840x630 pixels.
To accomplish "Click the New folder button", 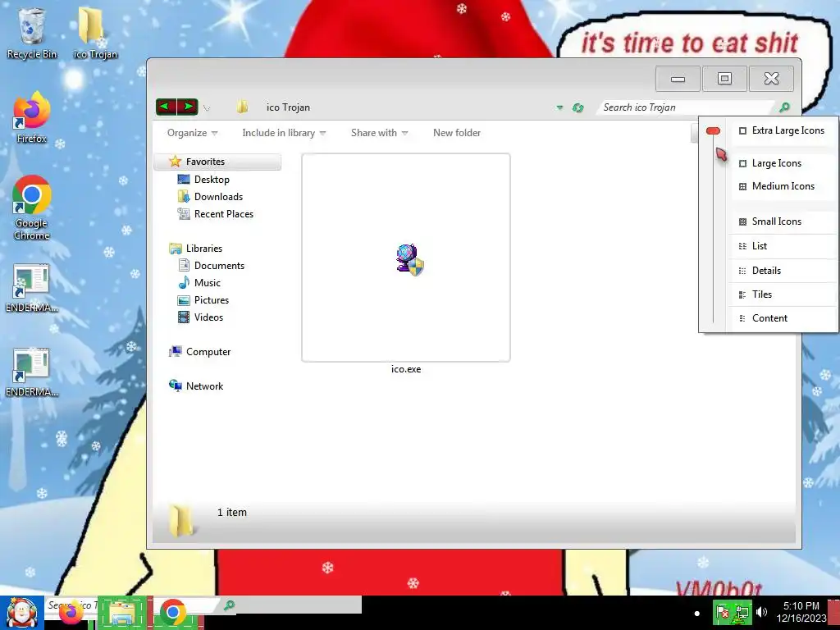I will 456,133.
